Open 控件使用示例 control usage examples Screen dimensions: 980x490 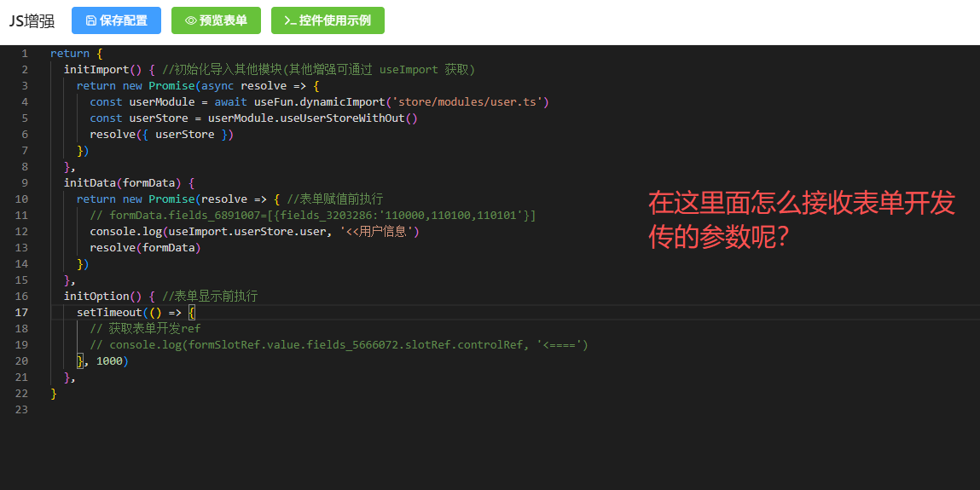[334, 20]
